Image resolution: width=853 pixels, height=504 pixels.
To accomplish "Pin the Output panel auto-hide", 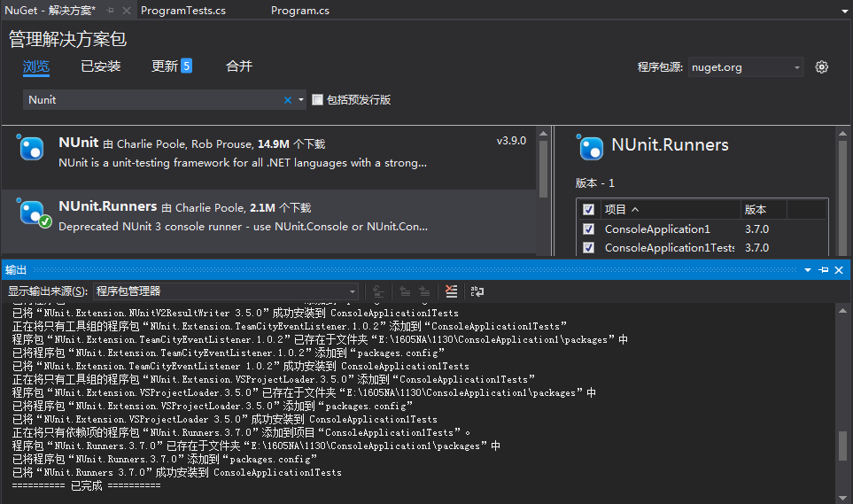I will pos(824,270).
